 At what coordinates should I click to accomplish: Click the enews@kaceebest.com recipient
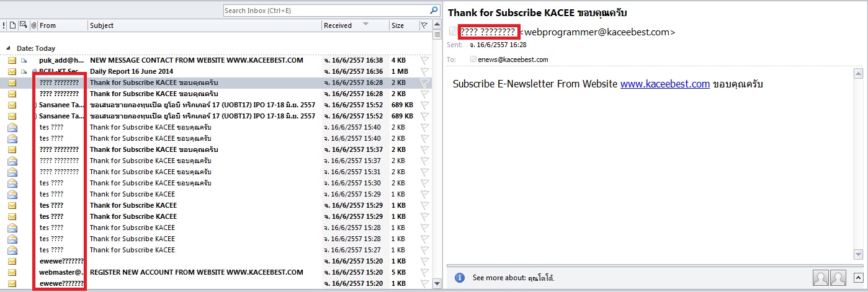[x=513, y=60]
